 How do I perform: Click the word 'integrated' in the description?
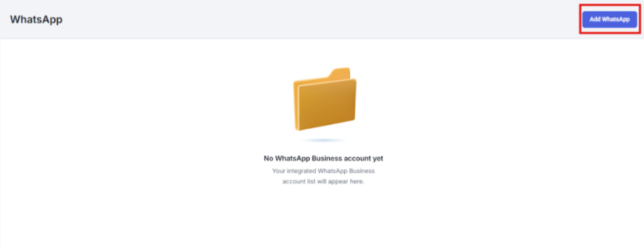(x=301, y=171)
